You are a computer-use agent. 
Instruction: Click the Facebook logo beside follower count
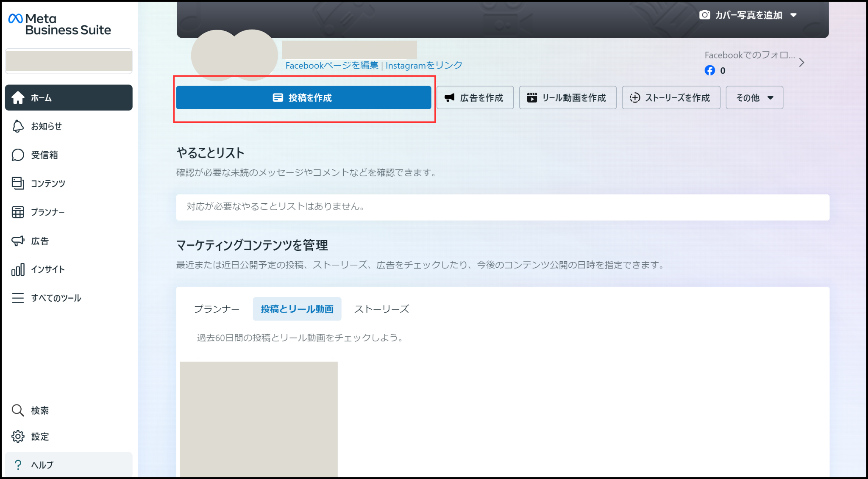710,70
